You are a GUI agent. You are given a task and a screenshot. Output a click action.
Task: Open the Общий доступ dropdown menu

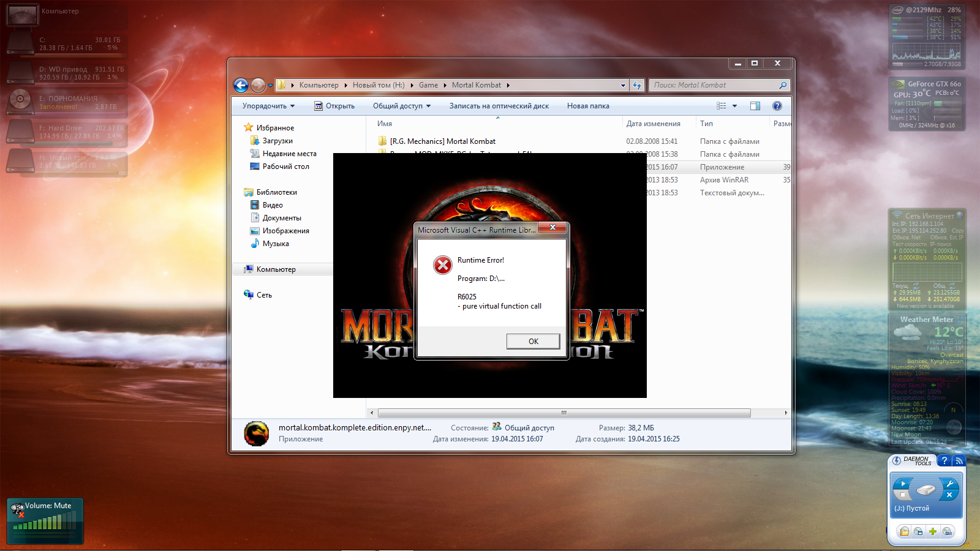402,106
